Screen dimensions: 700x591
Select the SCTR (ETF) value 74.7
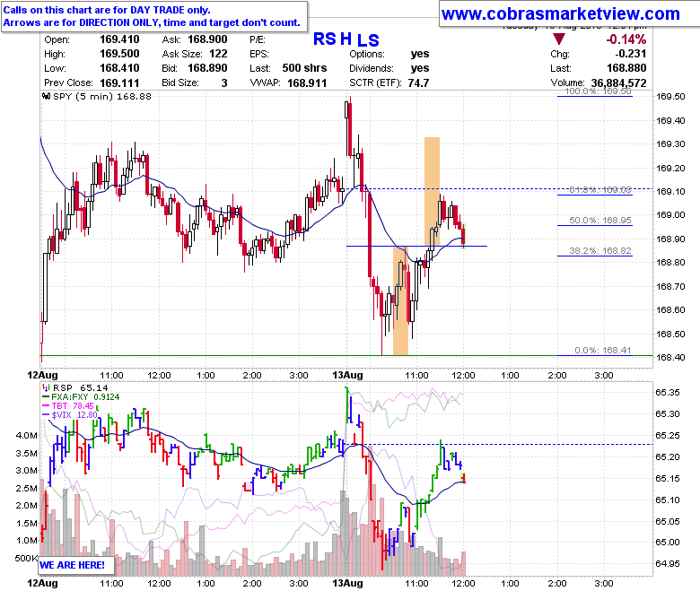(x=418, y=83)
